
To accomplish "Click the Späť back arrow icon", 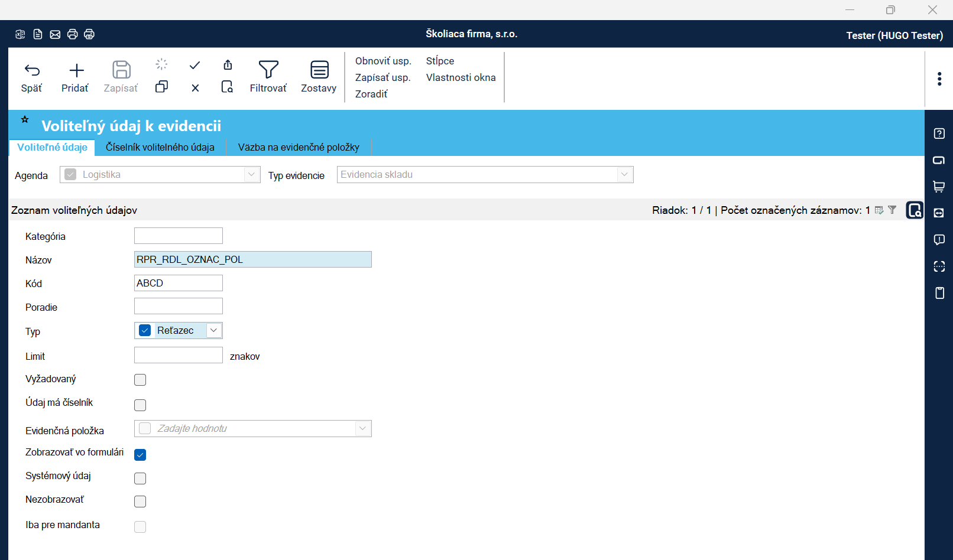I will [32, 71].
